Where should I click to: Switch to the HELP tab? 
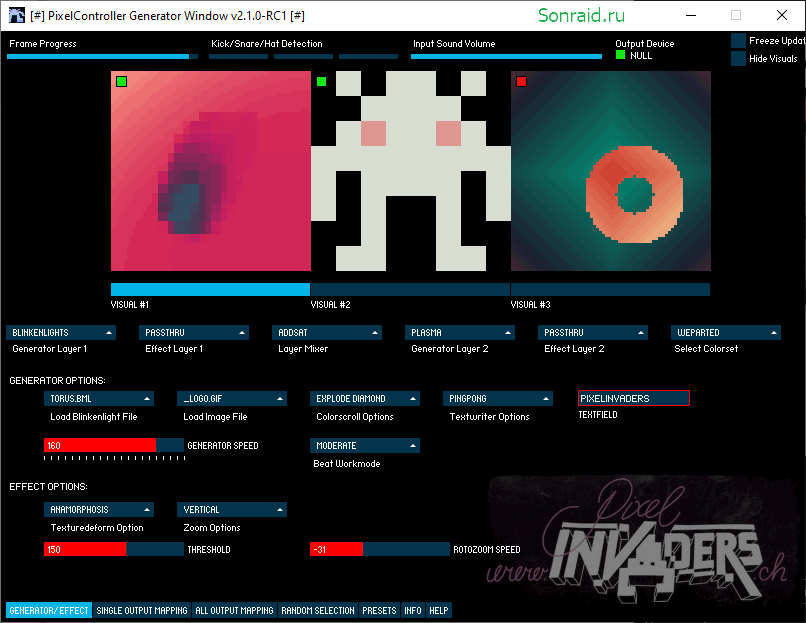tap(438, 610)
